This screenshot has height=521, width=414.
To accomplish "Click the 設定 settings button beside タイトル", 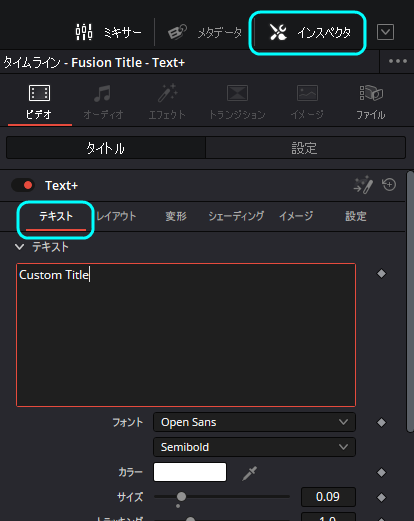I will [x=305, y=148].
